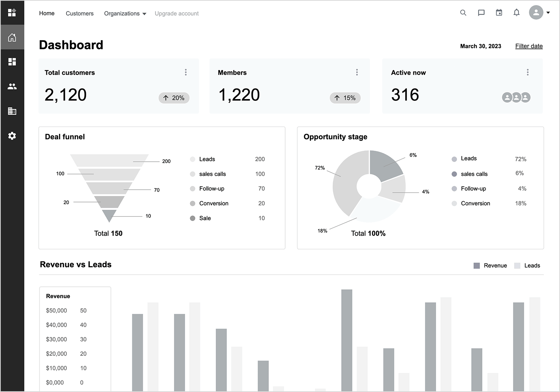Open the Total customers card options menu
This screenshot has width=560, height=392.
(x=186, y=72)
